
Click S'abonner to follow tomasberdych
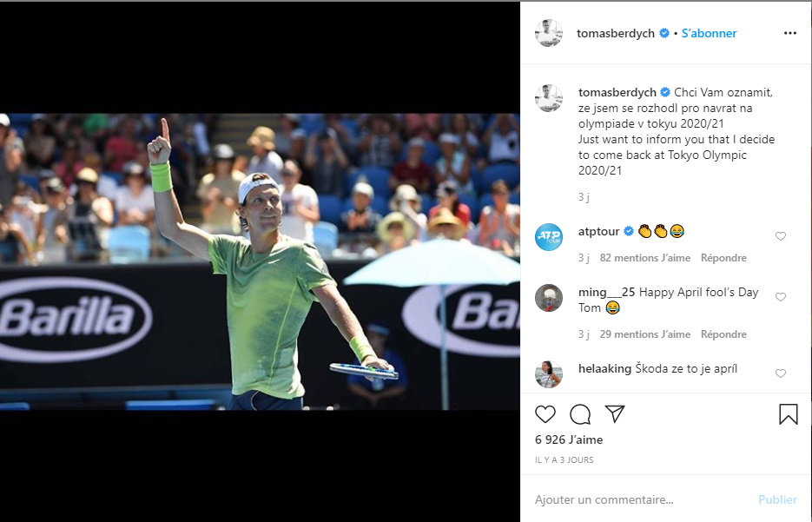709,33
